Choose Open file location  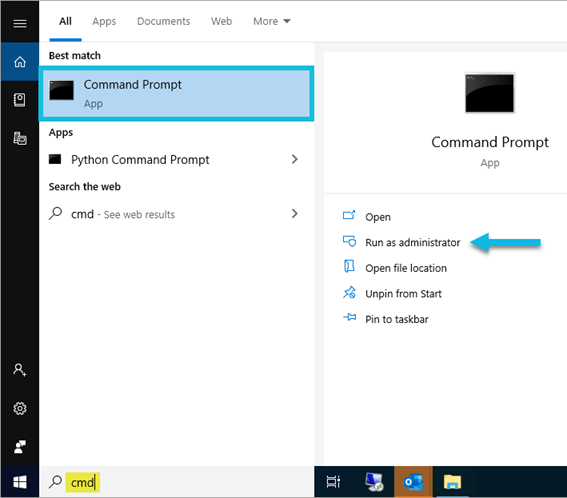[406, 268]
